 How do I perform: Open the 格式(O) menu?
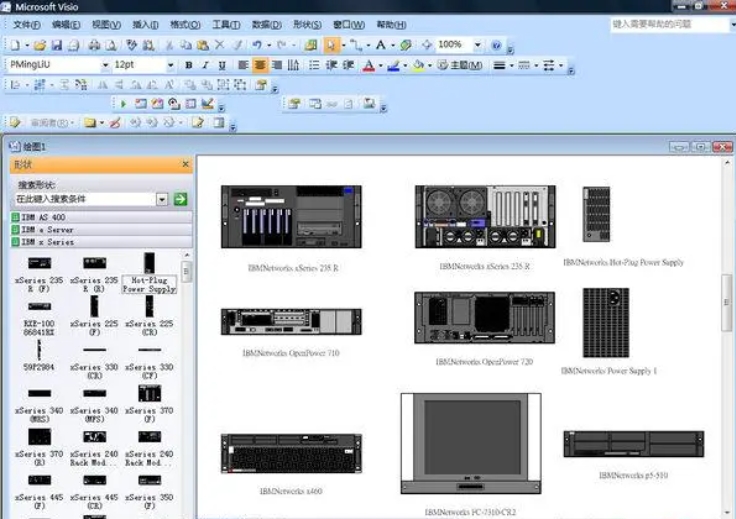coord(185,24)
